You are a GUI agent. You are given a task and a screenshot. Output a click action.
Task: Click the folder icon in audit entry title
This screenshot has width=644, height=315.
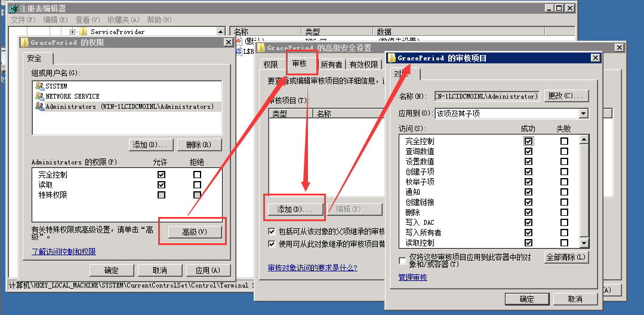pos(392,58)
